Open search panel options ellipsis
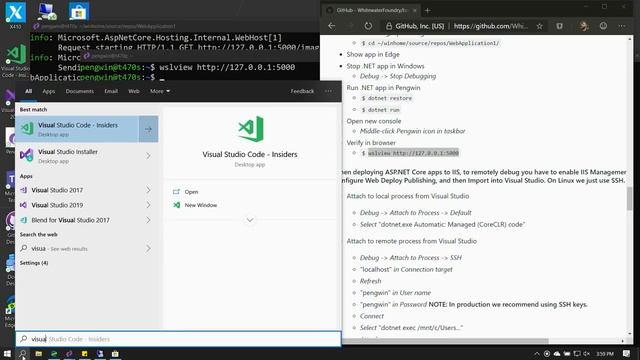 (329, 91)
